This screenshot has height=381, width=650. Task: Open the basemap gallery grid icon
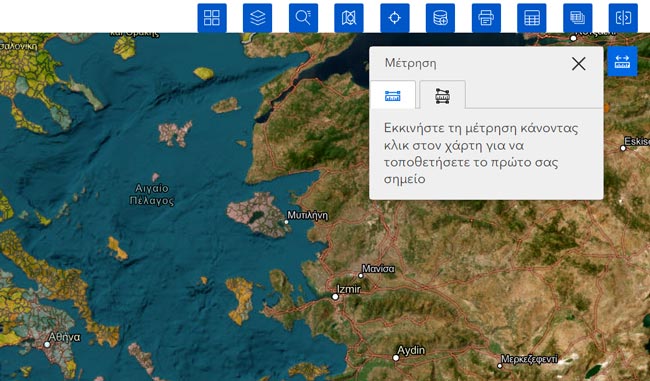tap(212, 18)
